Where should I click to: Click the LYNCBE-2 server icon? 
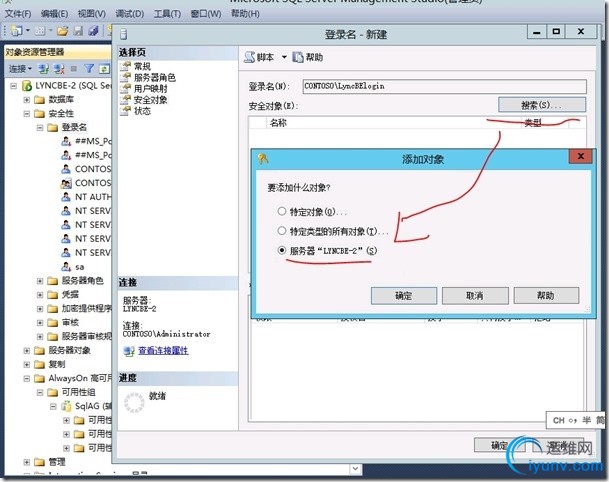click(27, 85)
